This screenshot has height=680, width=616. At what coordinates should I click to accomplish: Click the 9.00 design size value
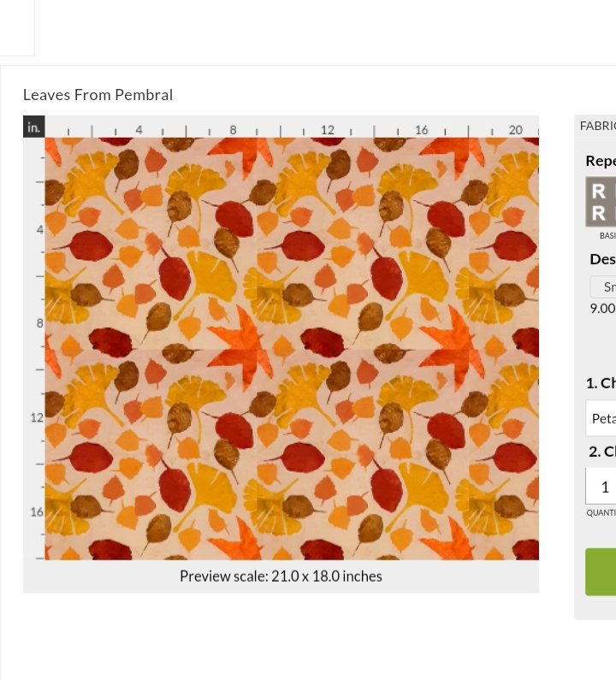tap(602, 308)
